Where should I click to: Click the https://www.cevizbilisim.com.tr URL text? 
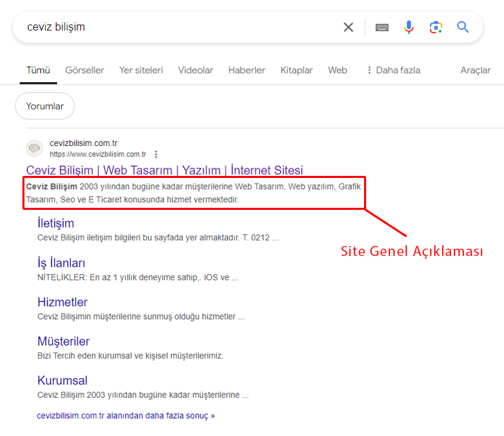click(98, 155)
